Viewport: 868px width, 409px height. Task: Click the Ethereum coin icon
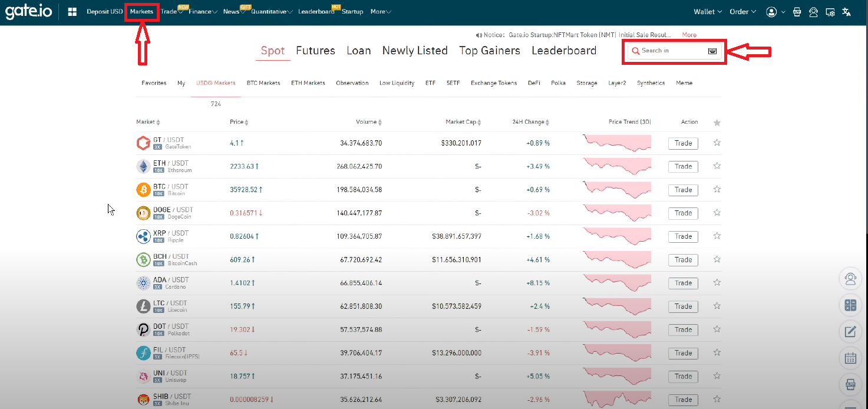143,166
